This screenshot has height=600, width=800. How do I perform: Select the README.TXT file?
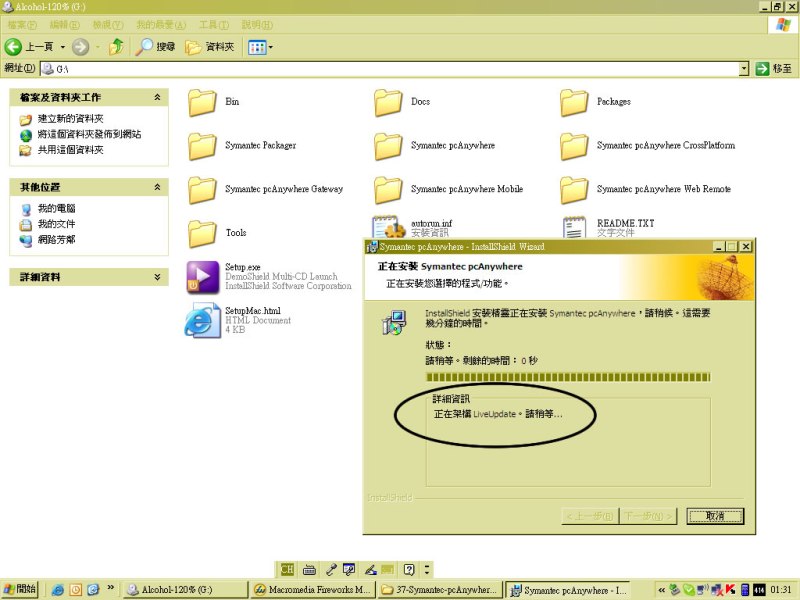point(608,227)
